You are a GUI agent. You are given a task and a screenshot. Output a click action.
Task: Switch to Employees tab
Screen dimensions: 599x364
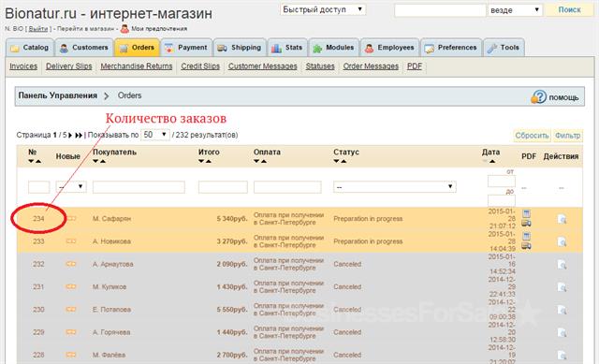[x=389, y=48]
